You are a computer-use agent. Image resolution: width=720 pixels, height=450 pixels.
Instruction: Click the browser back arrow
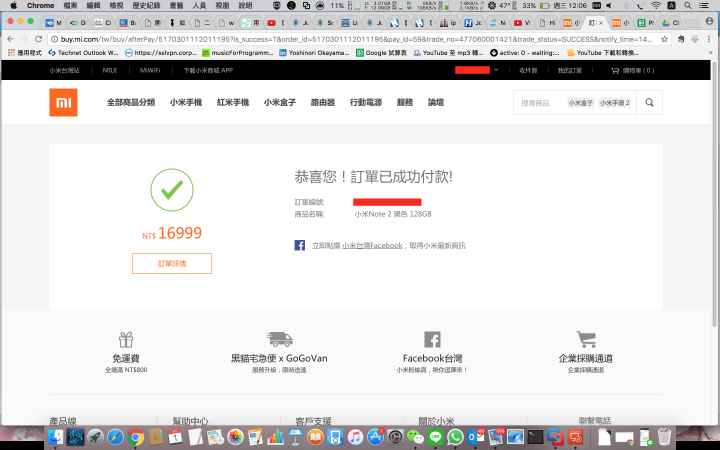pos(11,39)
